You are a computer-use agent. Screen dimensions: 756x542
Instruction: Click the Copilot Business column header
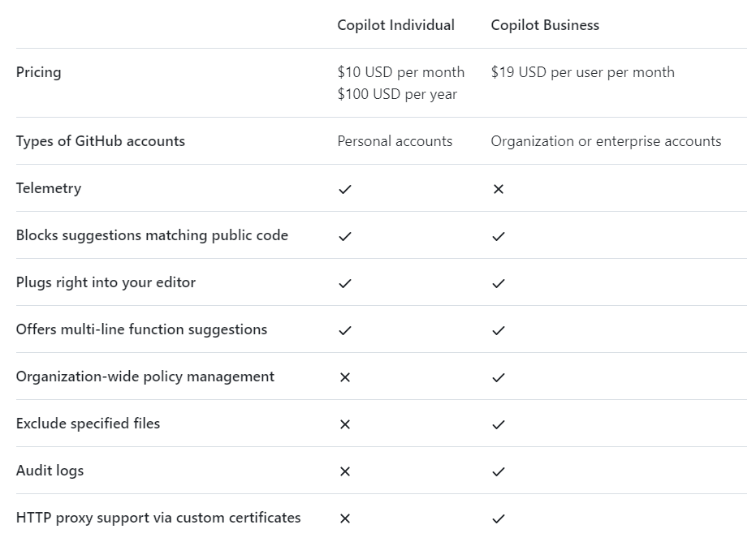pyautogui.click(x=545, y=25)
